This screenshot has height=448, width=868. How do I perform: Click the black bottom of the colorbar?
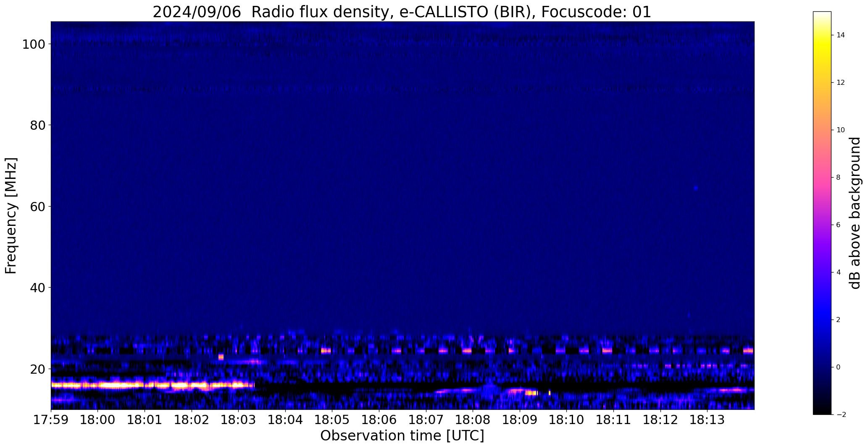tap(822, 407)
